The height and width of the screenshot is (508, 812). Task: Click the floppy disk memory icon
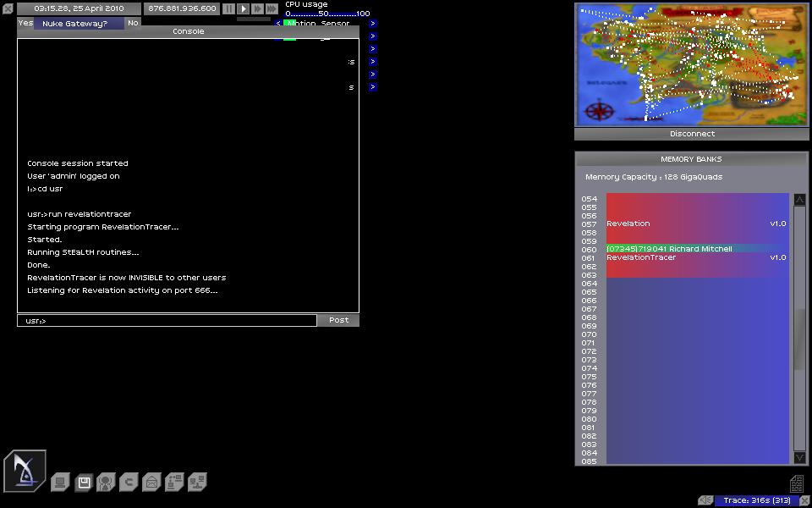click(83, 483)
